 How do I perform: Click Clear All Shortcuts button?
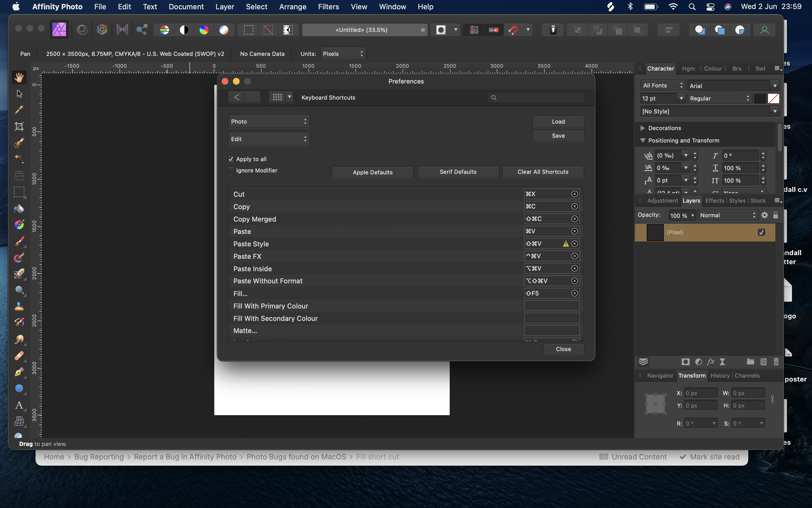(542, 172)
